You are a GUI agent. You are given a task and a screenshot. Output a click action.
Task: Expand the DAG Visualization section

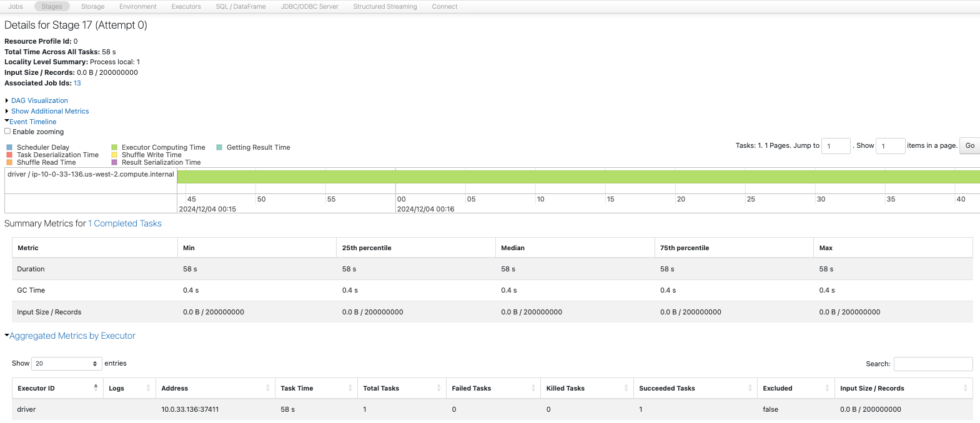coord(39,100)
